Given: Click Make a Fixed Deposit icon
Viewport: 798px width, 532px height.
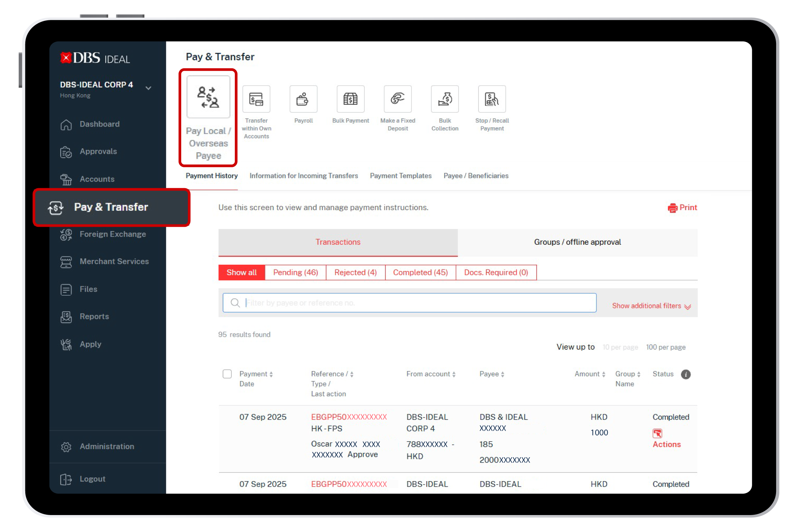Looking at the screenshot, I should pyautogui.click(x=398, y=99).
